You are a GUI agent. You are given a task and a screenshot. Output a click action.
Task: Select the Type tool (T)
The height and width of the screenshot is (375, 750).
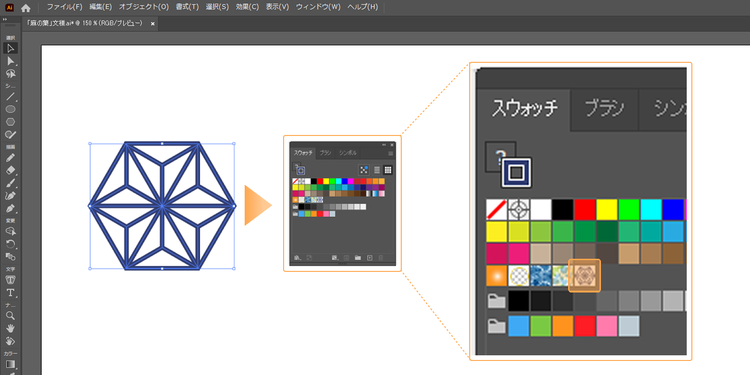click(11, 293)
